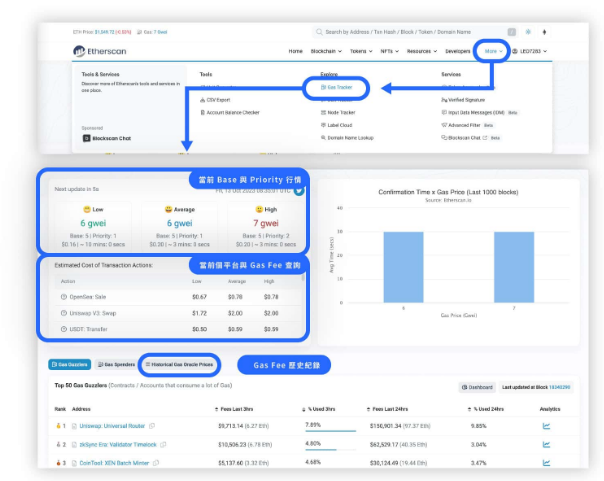Click the Twitter share icon on gas card
The image size is (604, 481).
click(x=299, y=191)
